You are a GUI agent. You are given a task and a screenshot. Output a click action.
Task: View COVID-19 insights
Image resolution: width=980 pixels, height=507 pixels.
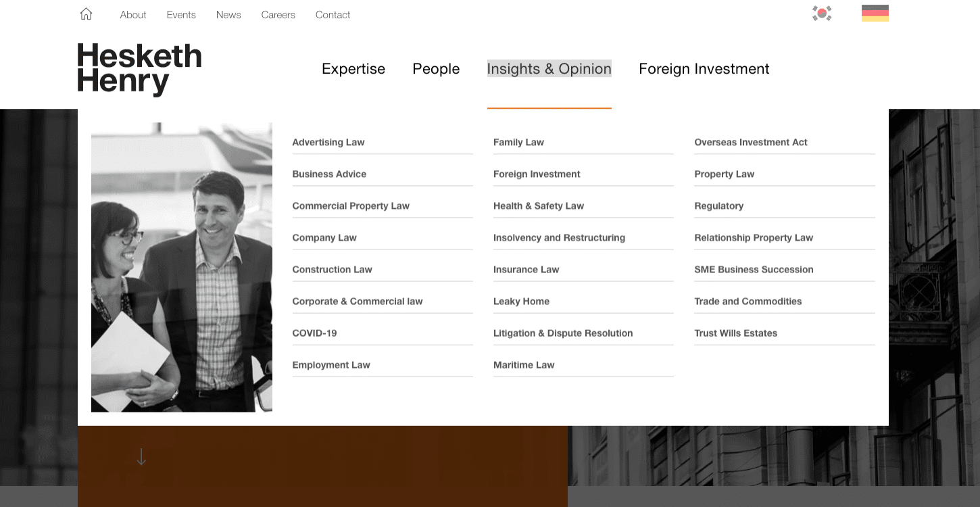(314, 333)
